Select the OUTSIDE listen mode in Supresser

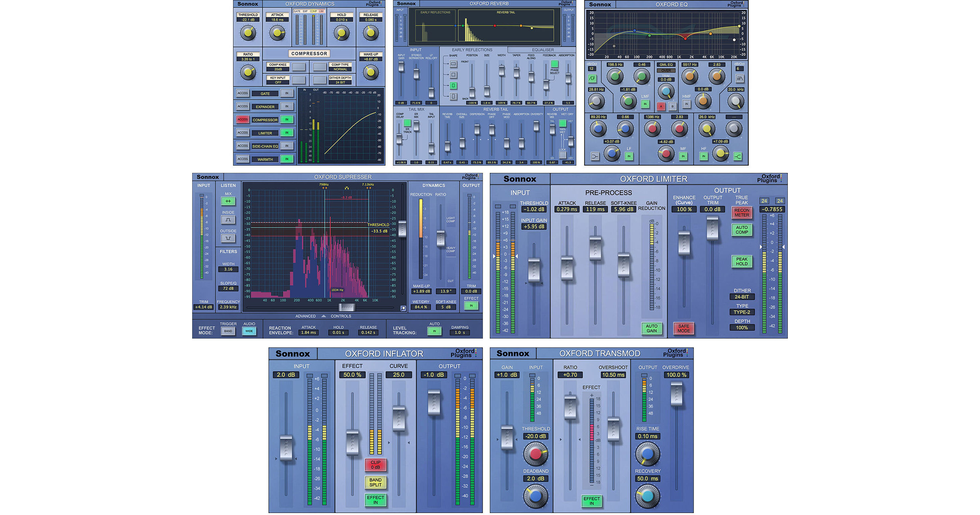tap(228, 238)
